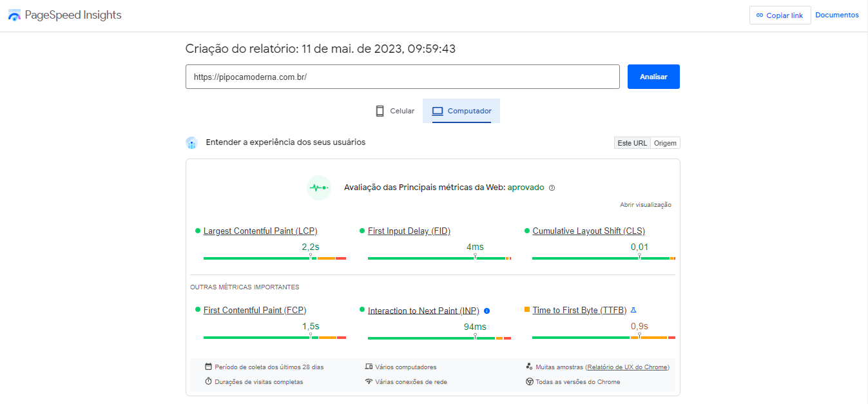
Task: Select the Computador tab
Action: point(461,111)
